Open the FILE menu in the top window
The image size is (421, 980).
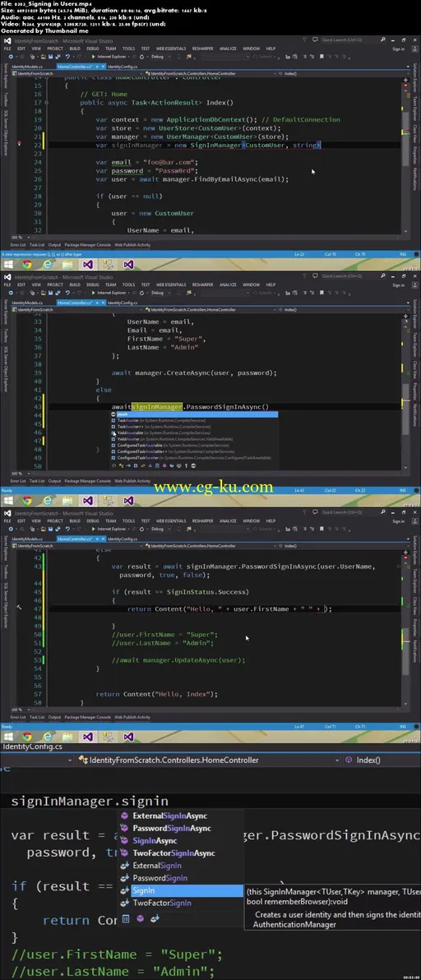tap(7, 49)
